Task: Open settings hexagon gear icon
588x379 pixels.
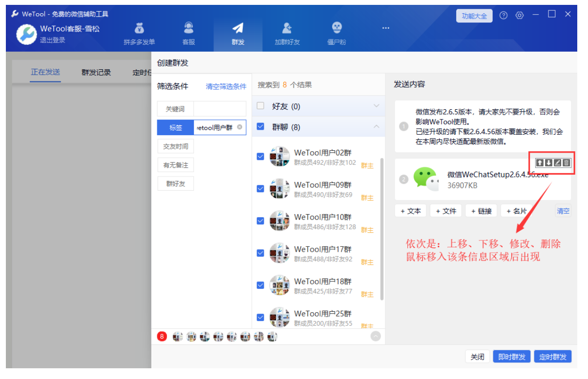Action: [519, 16]
